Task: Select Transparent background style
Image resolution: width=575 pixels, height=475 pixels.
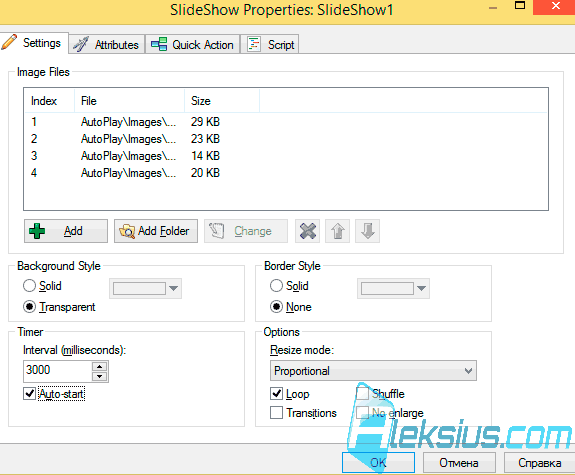Action: [x=29, y=307]
